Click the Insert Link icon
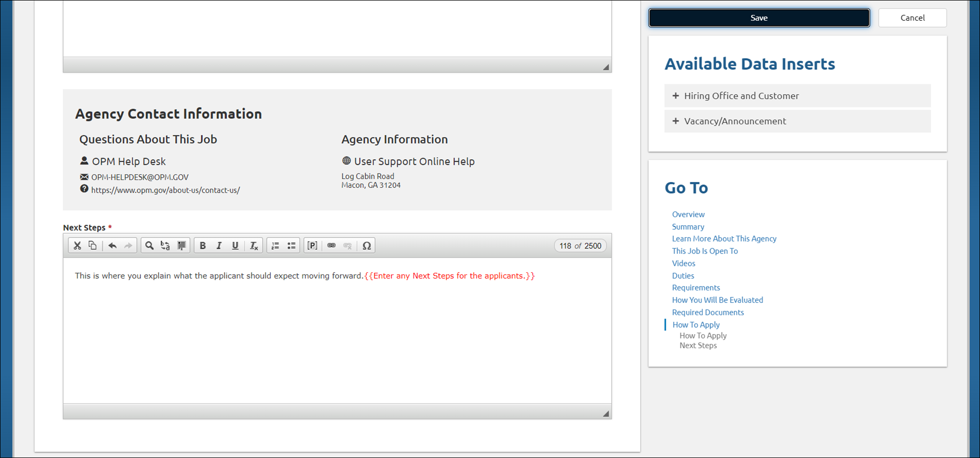This screenshot has height=458, width=980. tap(332, 245)
